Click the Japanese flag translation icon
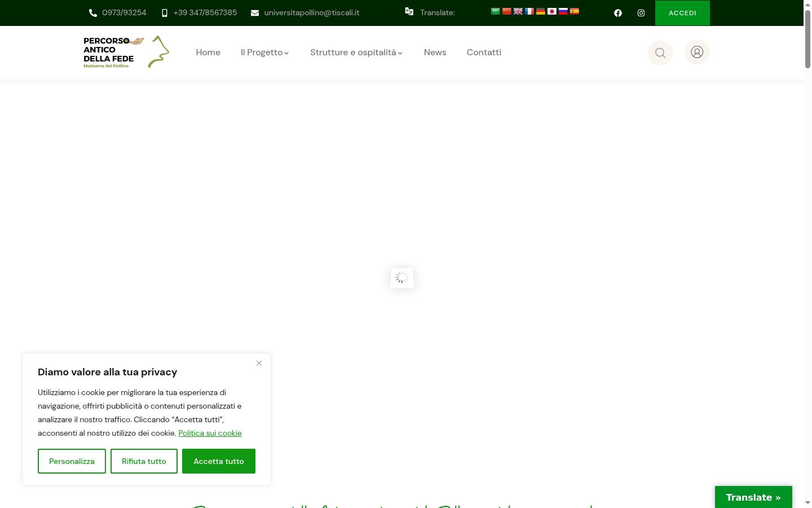812x508 pixels. (x=551, y=11)
